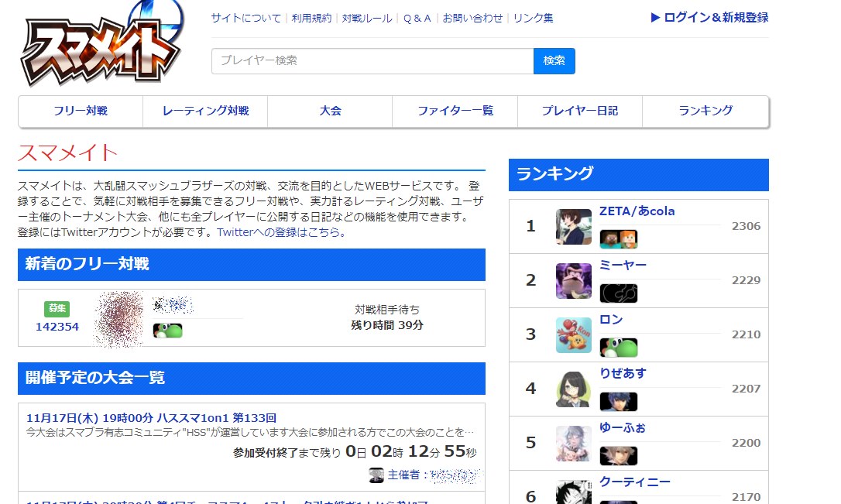Click the rating value 2200
The width and height of the screenshot is (841, 504).
point(746,443)
